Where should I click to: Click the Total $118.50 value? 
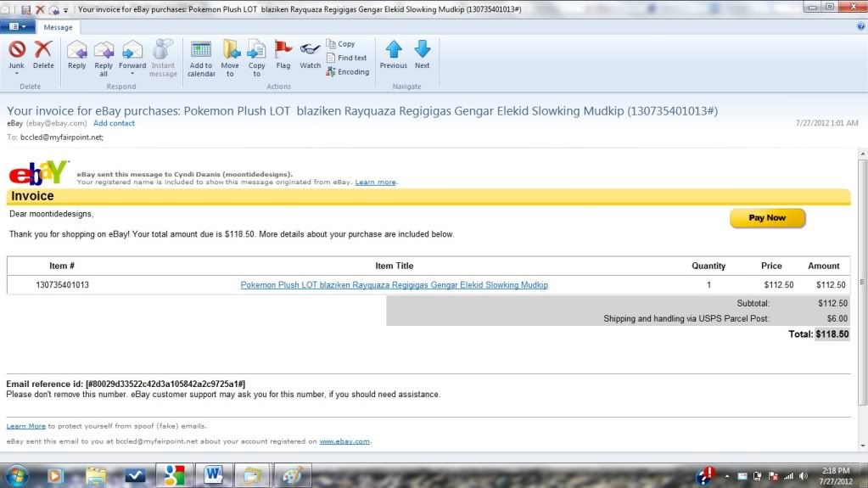832,334
